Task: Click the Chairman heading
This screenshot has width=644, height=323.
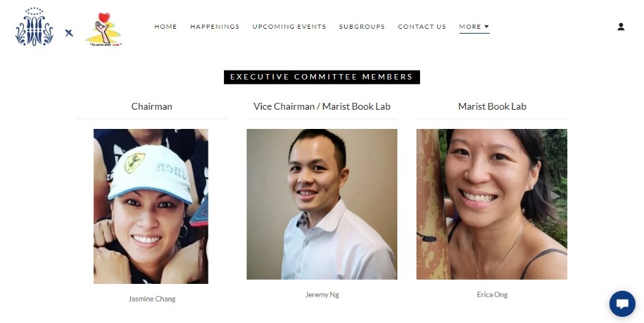Action: [152, 106]
